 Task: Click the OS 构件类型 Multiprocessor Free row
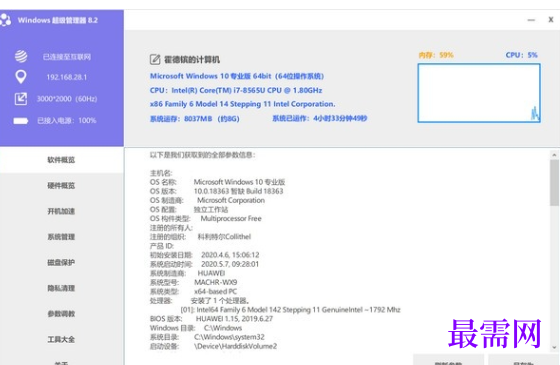[206, 219]
